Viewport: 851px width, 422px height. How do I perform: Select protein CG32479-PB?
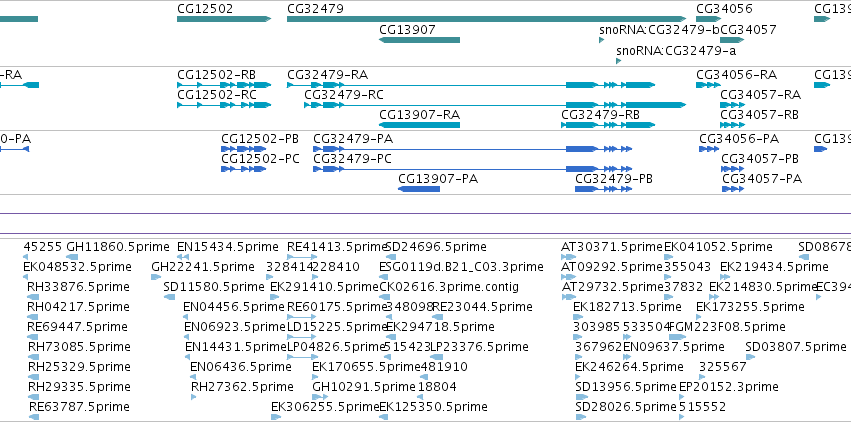(x=604, y=189)
